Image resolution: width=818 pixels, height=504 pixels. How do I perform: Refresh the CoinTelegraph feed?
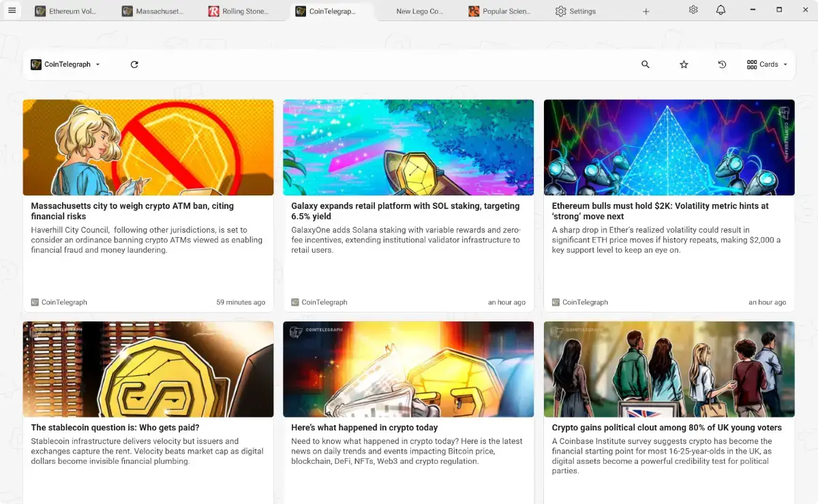134,65
